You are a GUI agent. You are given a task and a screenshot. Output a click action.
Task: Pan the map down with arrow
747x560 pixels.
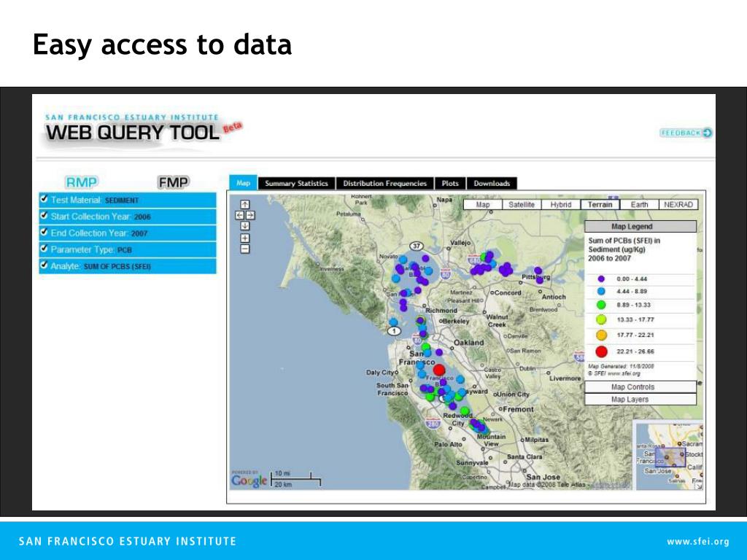pos(245,226)
